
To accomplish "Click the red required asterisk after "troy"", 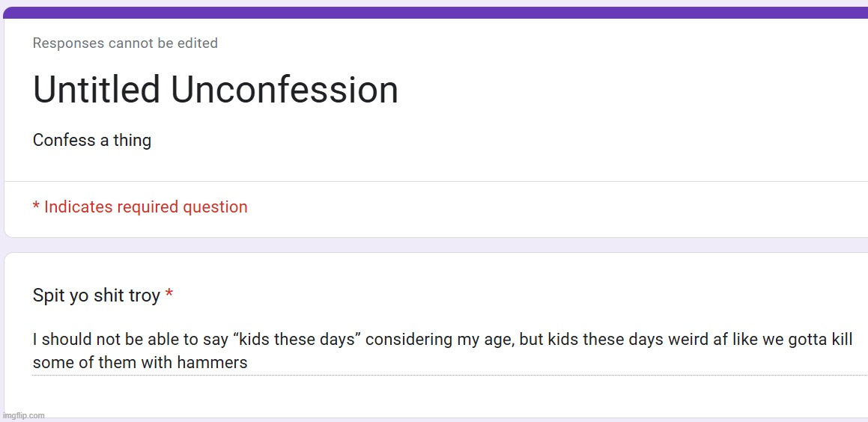I will pyautogui.click(x=169, y=293).
